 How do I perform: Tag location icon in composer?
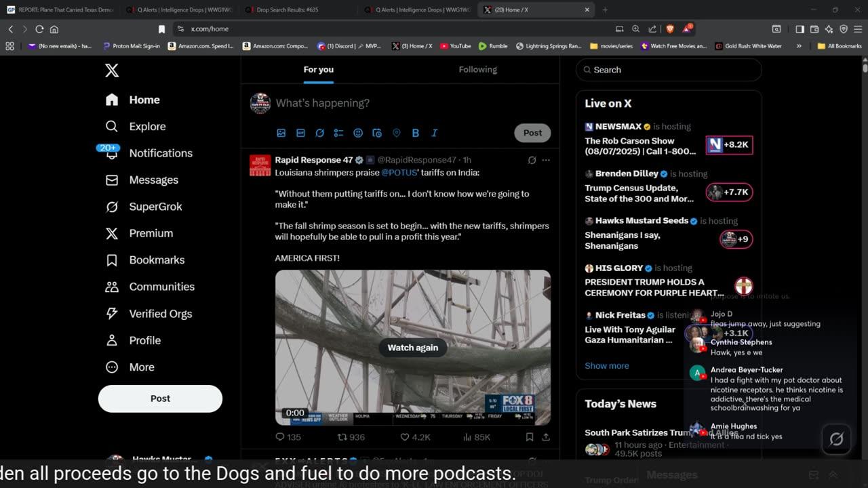(397, 133)
